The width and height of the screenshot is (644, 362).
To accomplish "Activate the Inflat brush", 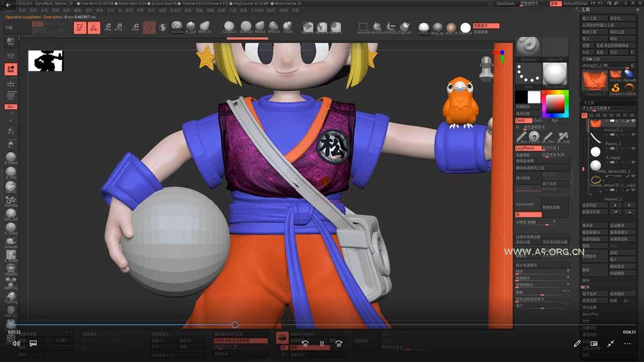I will pyautogui.click(x=287, y=25).
